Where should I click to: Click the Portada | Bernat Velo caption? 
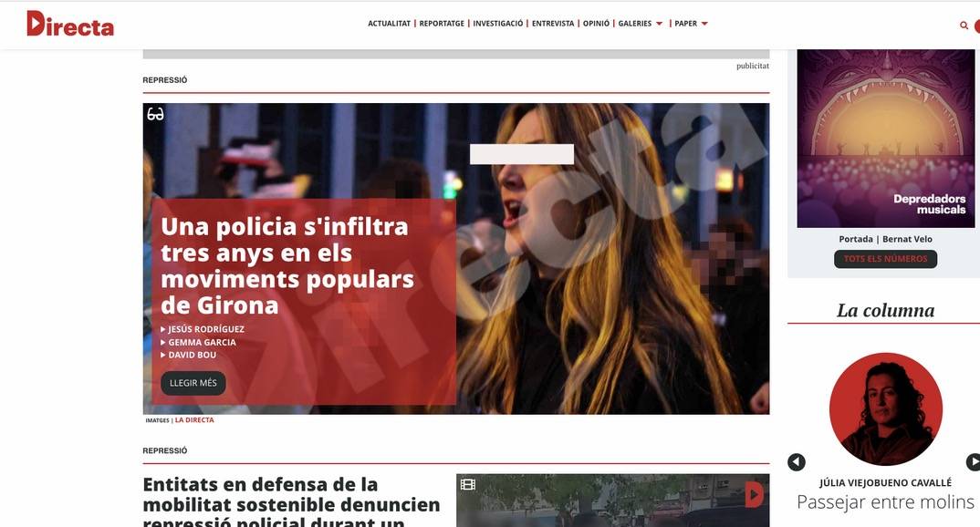885,239
